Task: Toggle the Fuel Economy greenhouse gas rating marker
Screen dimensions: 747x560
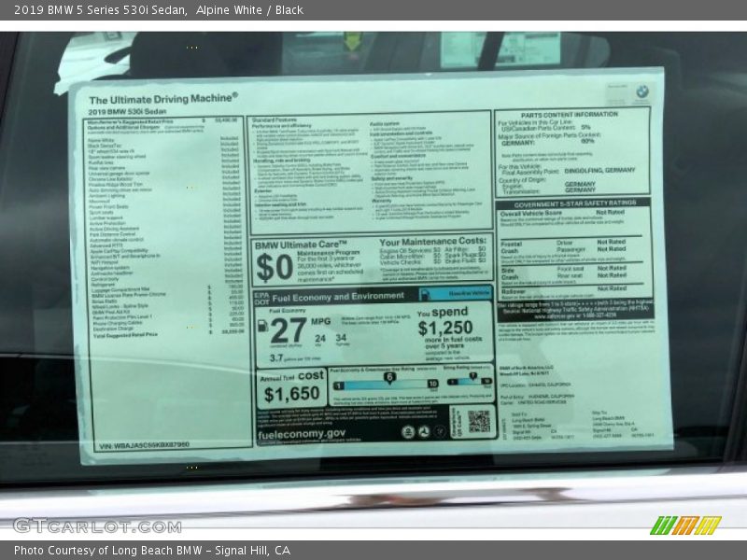Action: 388,375
